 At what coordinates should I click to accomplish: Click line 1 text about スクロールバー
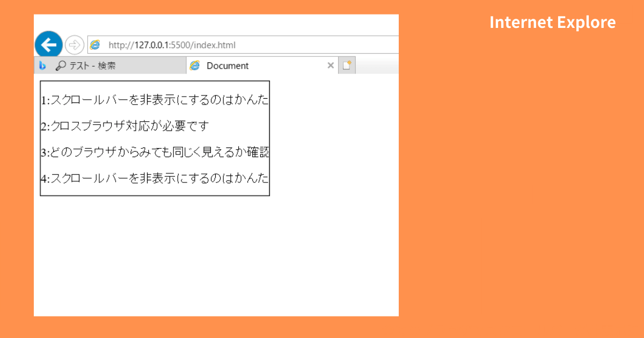156,100
